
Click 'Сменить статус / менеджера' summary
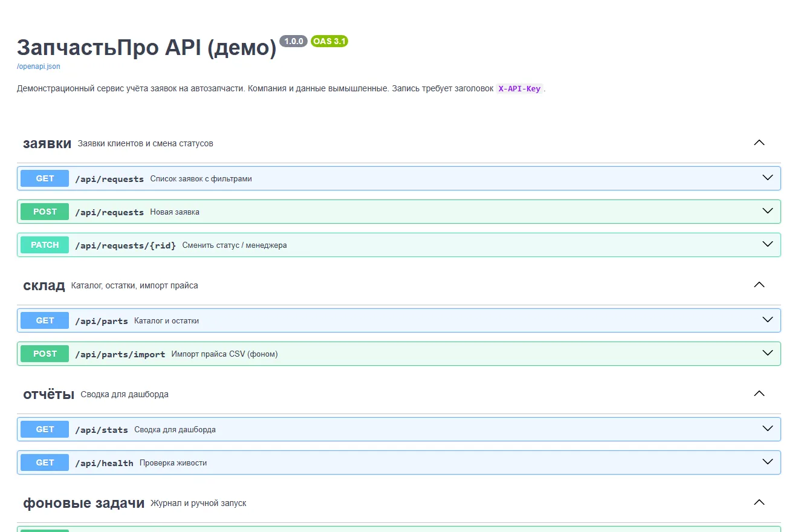pos(235,245)
